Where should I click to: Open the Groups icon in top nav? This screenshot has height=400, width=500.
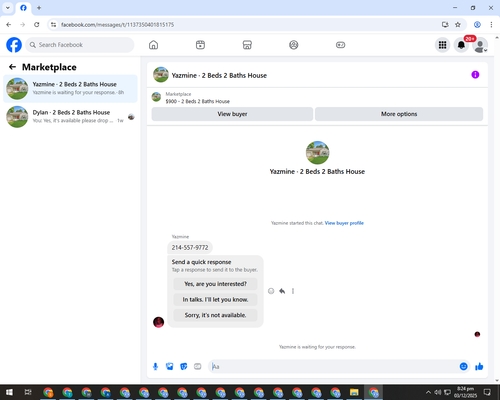pos(294,45)
